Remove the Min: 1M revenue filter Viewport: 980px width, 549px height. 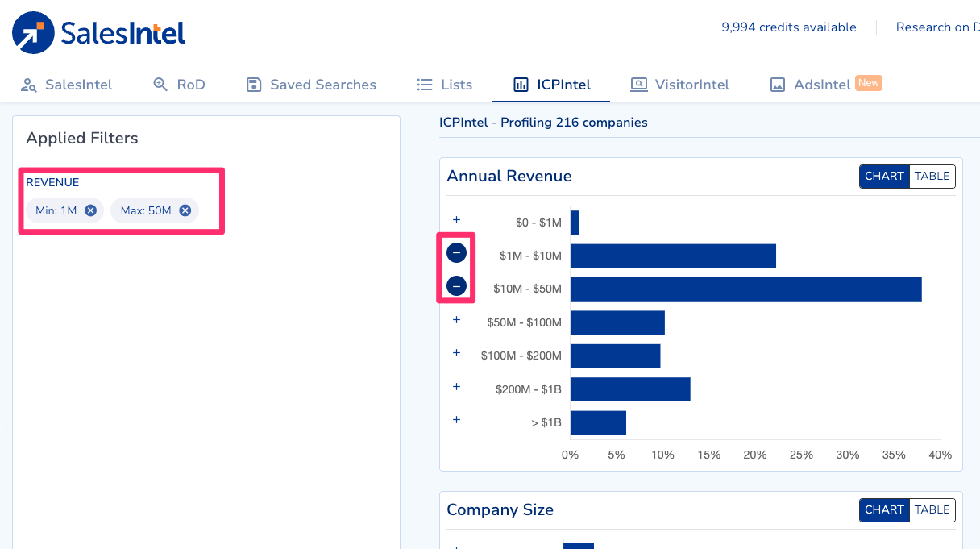pyautogui.click(x=91, y=210)
